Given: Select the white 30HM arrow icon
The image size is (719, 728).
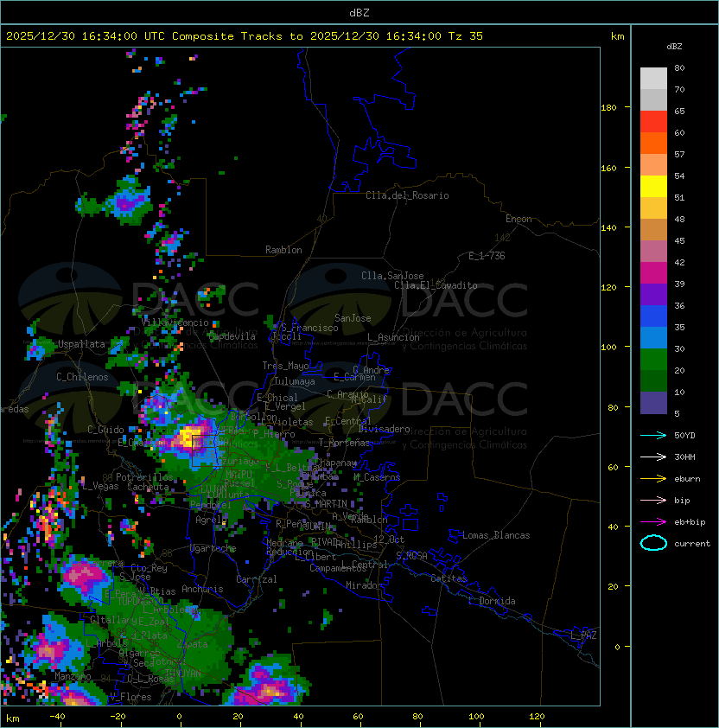Looking at the screenshot, I should tap(653, 457).
